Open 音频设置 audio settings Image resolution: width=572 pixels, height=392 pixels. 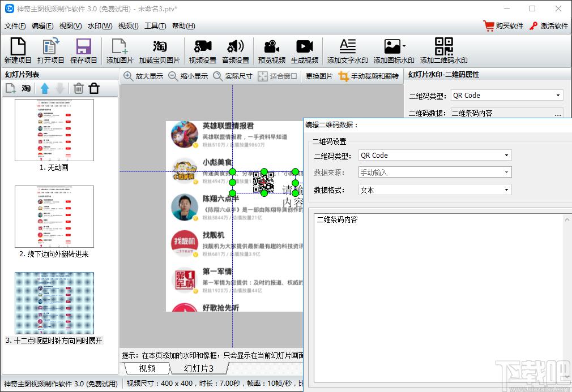click(x=236, y=51)
